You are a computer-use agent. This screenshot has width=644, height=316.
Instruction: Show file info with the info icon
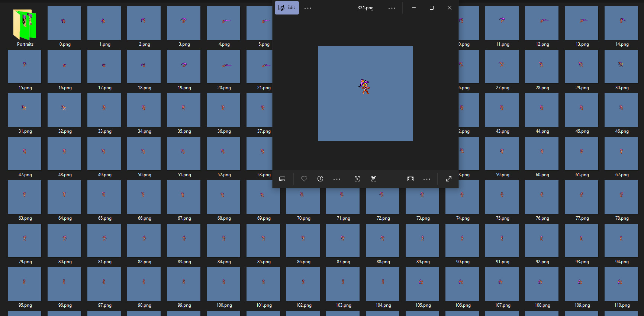pos(320,179)
